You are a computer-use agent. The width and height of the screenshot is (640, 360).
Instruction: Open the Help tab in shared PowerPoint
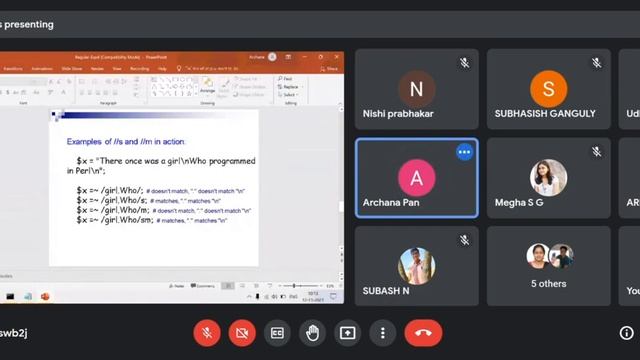click(162, 69)
